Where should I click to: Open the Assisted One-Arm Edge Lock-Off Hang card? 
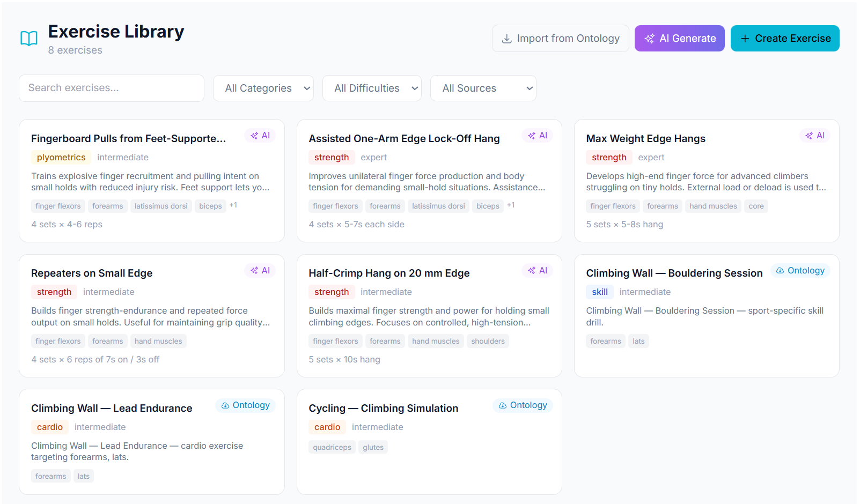429,181
